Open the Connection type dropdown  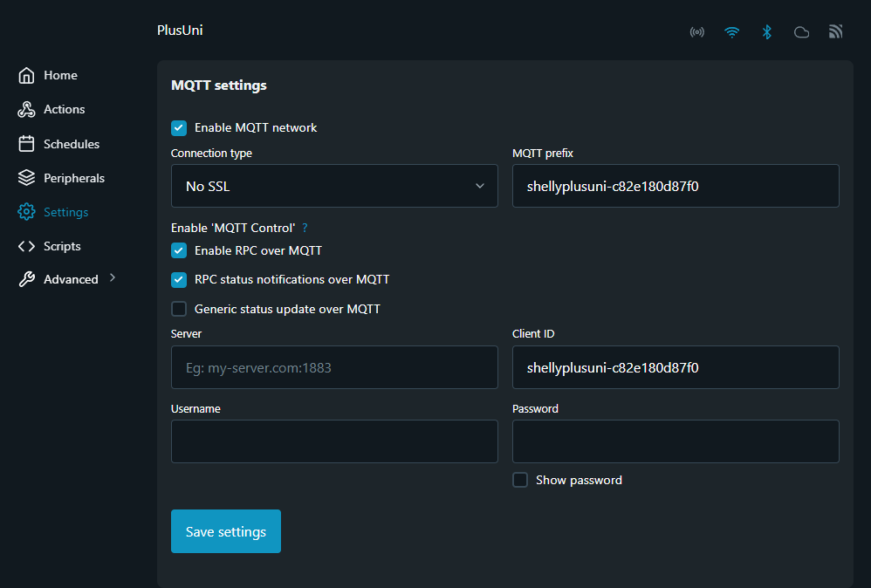pos(334,186)
